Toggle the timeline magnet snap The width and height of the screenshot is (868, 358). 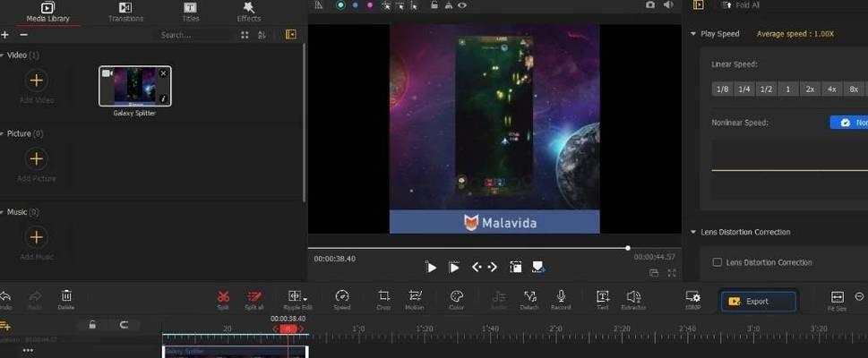click(x=124, y=326)
